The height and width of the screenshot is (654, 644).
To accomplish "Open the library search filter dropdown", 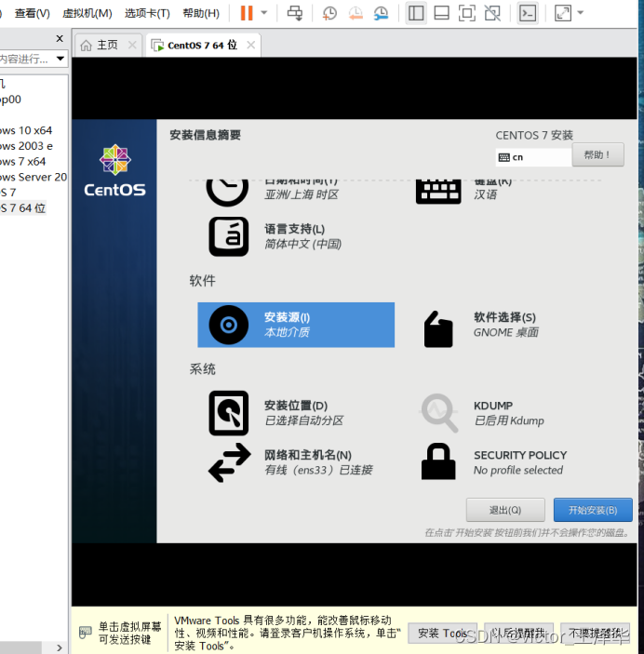I will point(60,59).
